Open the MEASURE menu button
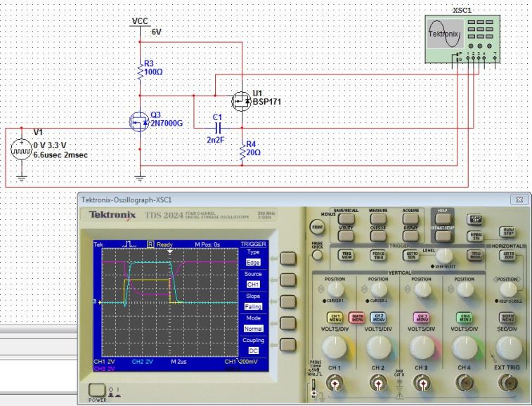The width and height of the screenshot is (532, 406). tap(378, 219)
